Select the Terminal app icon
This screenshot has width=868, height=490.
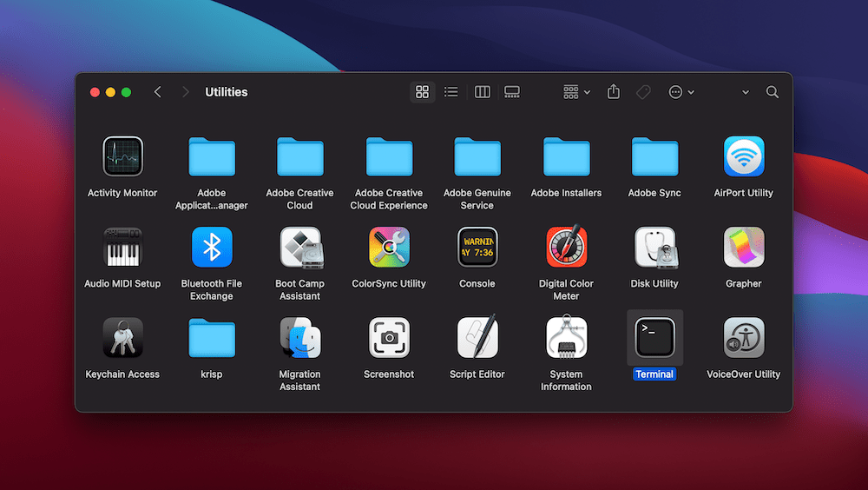click(654, 338)
